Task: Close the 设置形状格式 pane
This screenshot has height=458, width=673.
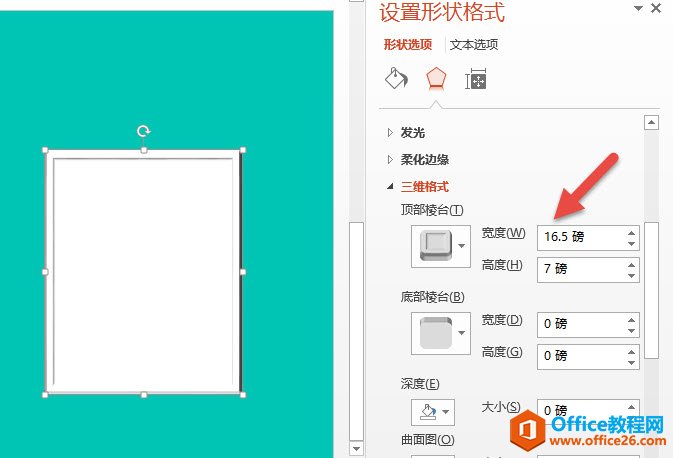Action: [656, 8]
